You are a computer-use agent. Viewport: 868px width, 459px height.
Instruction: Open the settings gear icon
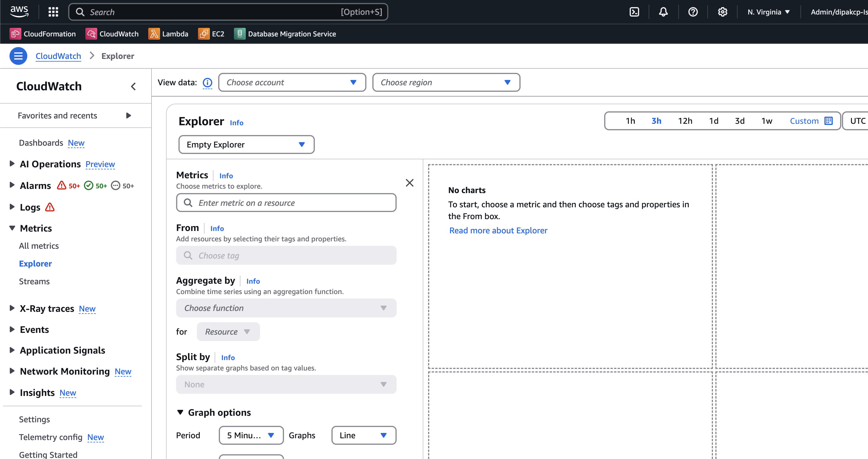722,12
